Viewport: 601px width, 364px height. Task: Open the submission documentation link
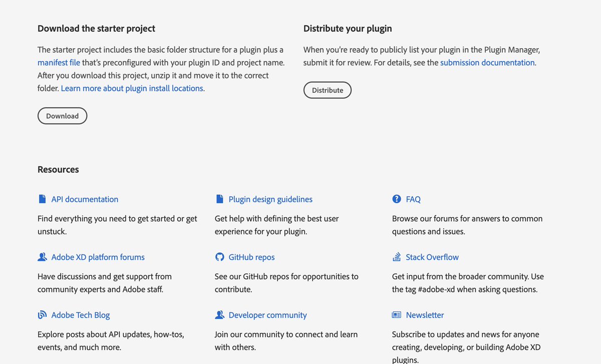click(487, 63)
